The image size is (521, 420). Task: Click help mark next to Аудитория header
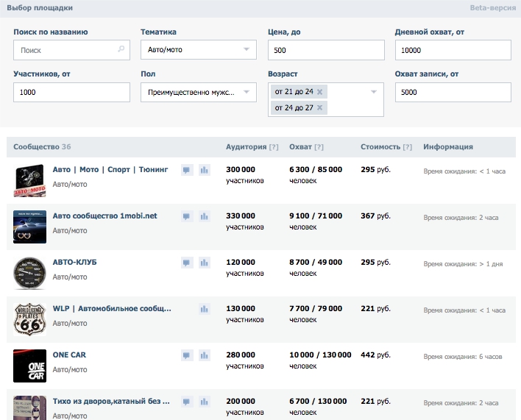point(274,147)
